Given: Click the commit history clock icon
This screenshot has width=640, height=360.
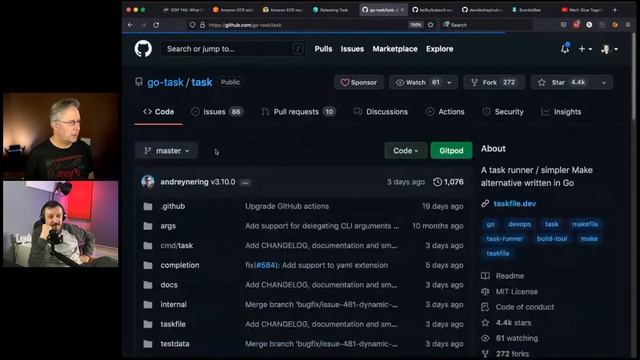Looking at the screenshot, I should (x=437, y=182).
